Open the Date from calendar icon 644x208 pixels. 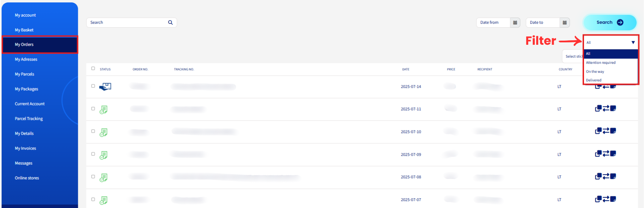(x=515, y=23)
